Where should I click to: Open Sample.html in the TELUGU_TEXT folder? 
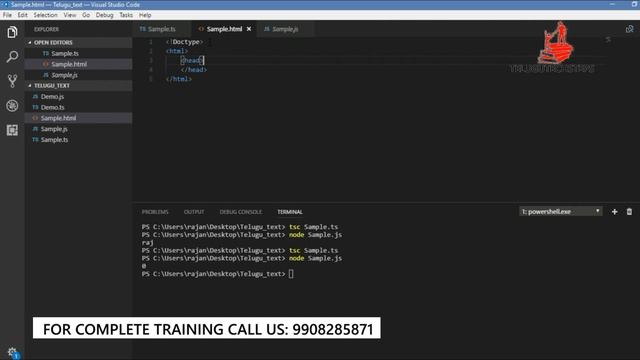click(x=78, y=118)
